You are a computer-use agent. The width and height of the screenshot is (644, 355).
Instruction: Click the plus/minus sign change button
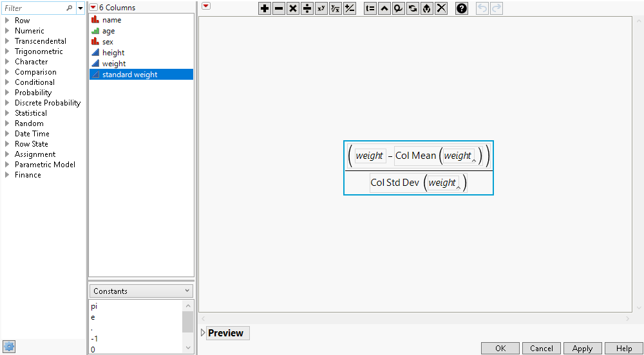350,8
